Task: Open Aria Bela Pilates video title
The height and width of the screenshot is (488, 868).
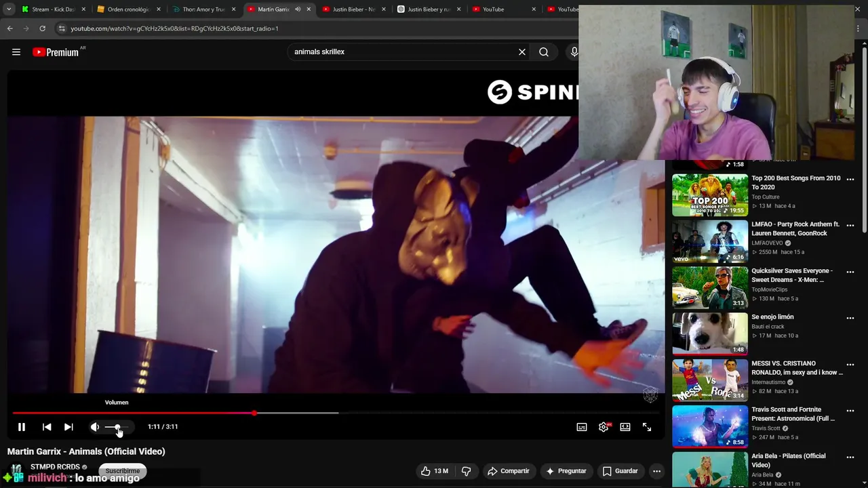Action: coord(788,460)
